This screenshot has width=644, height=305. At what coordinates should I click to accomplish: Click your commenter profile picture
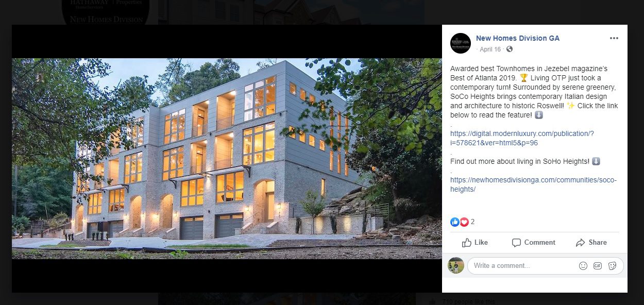(x=456, y=265)
